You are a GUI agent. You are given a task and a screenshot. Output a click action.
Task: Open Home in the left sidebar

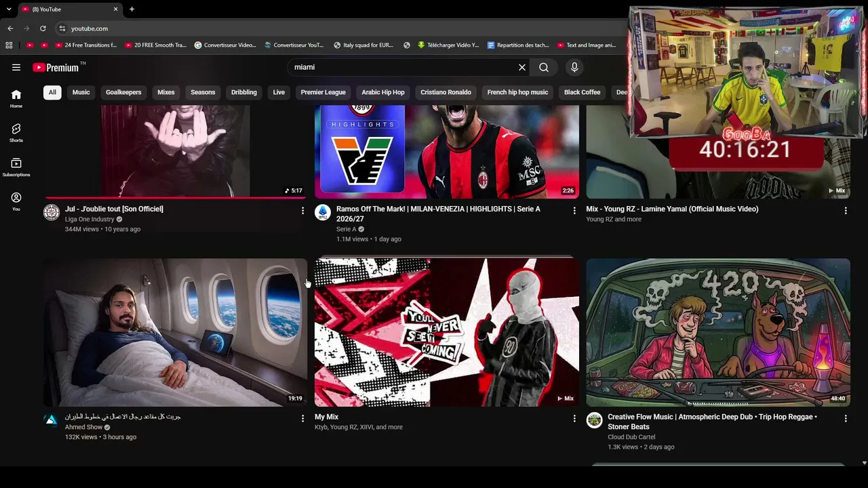click(x=16, y=99)
